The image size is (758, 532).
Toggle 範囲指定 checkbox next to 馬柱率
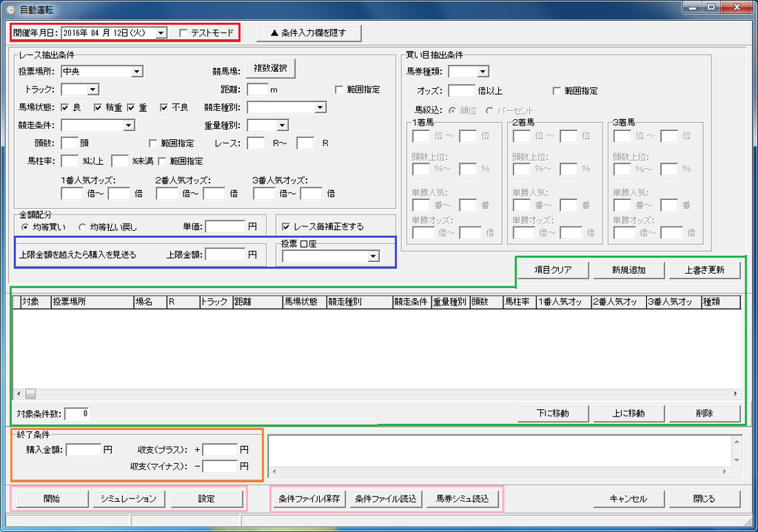[162, 161]
